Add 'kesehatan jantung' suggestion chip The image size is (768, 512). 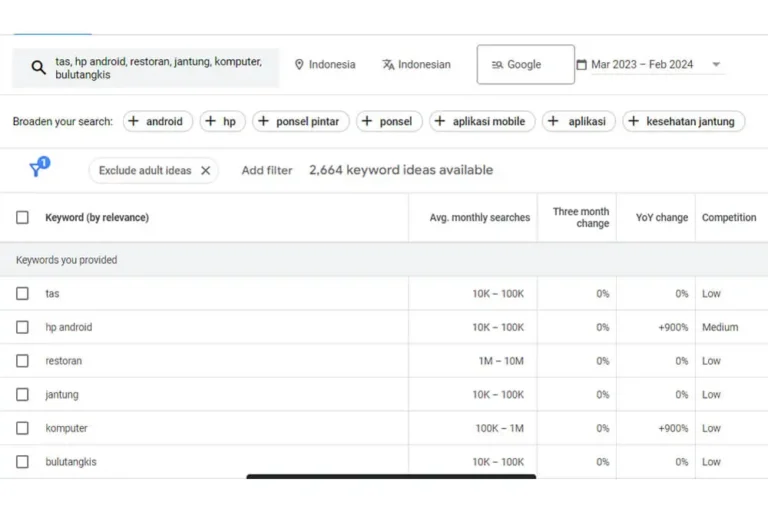tap(684, 121)
